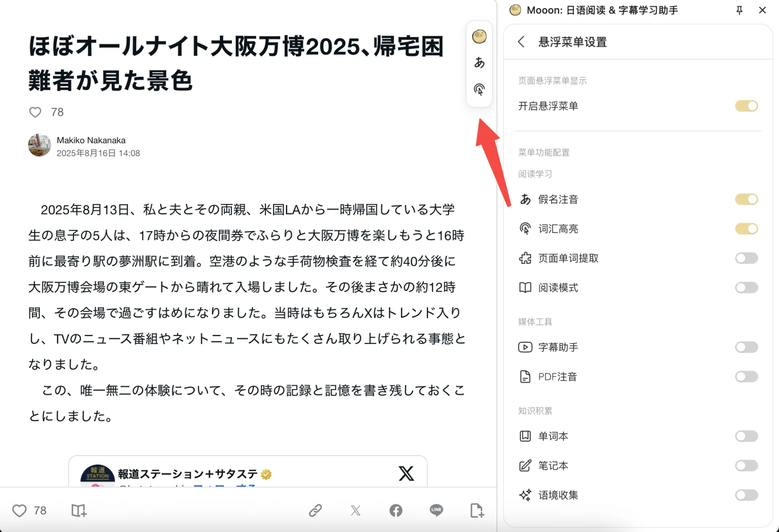Click the like count 78 in bottom bar
The image size is (779, 532).
[40, 511]
